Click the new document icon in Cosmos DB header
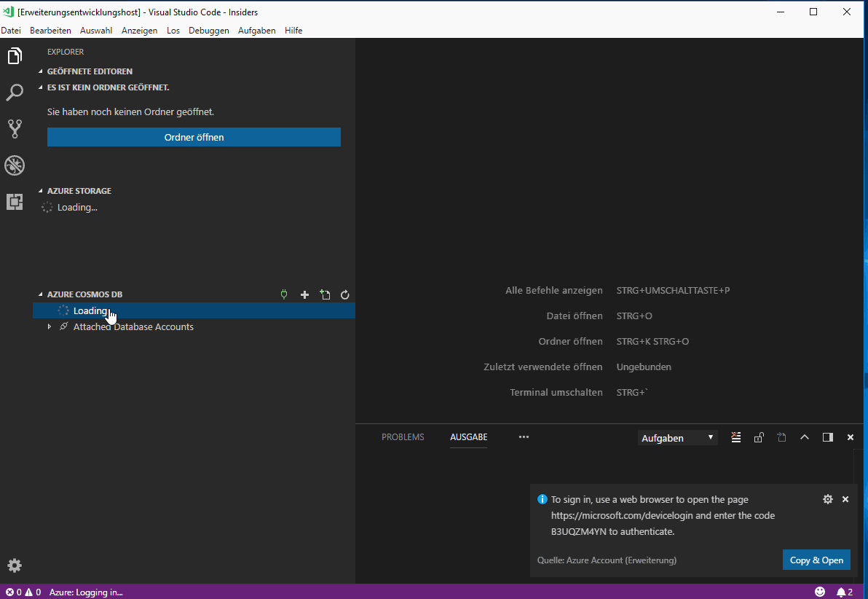This screenshot has width=868, height=599. 325,295
